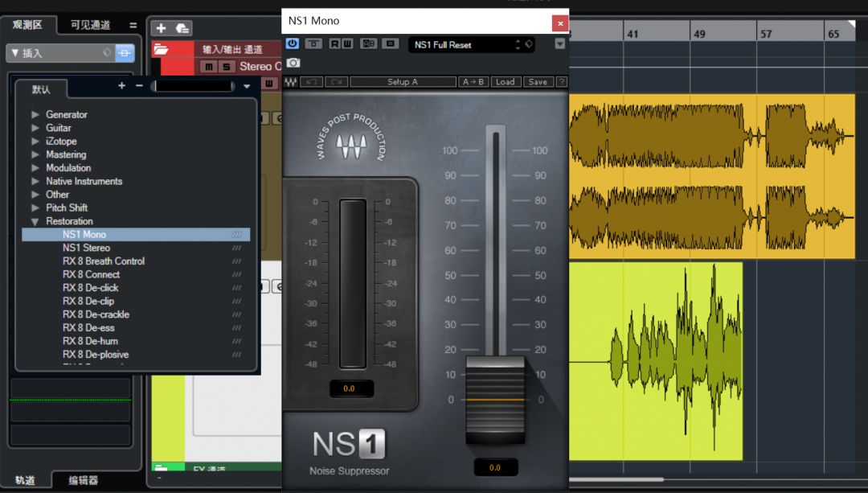Expand the Pitch Shift category
Viewport: 868px width, 493px height.
35,207
